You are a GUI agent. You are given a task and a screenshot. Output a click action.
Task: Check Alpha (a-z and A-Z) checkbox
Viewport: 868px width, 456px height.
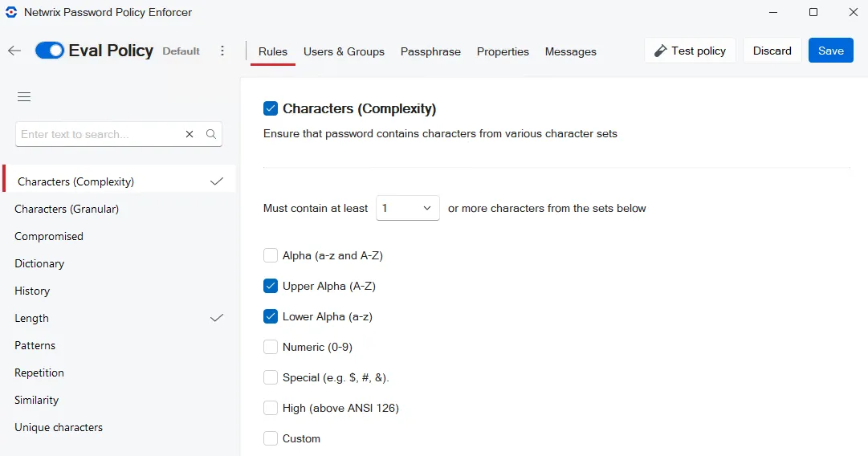pos(270,255)
